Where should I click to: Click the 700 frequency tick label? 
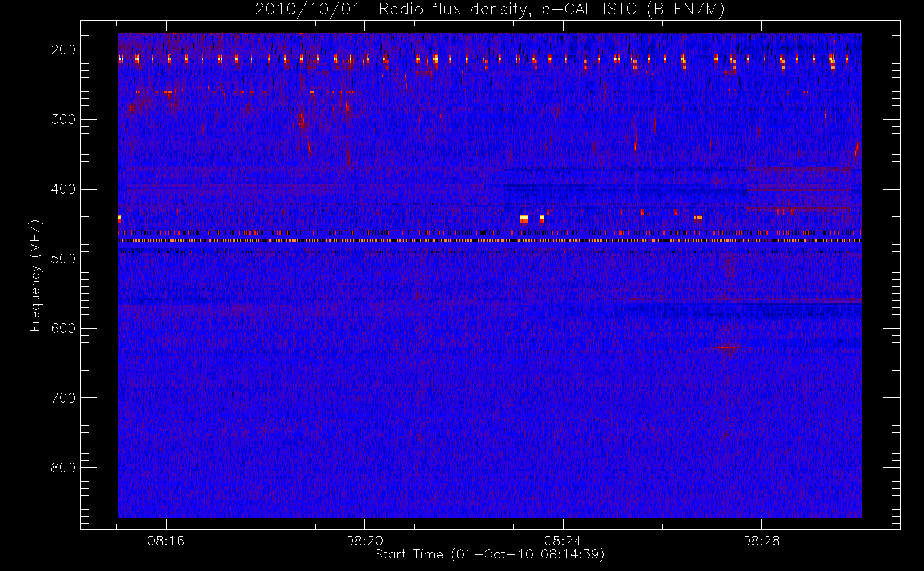(63, 398)
